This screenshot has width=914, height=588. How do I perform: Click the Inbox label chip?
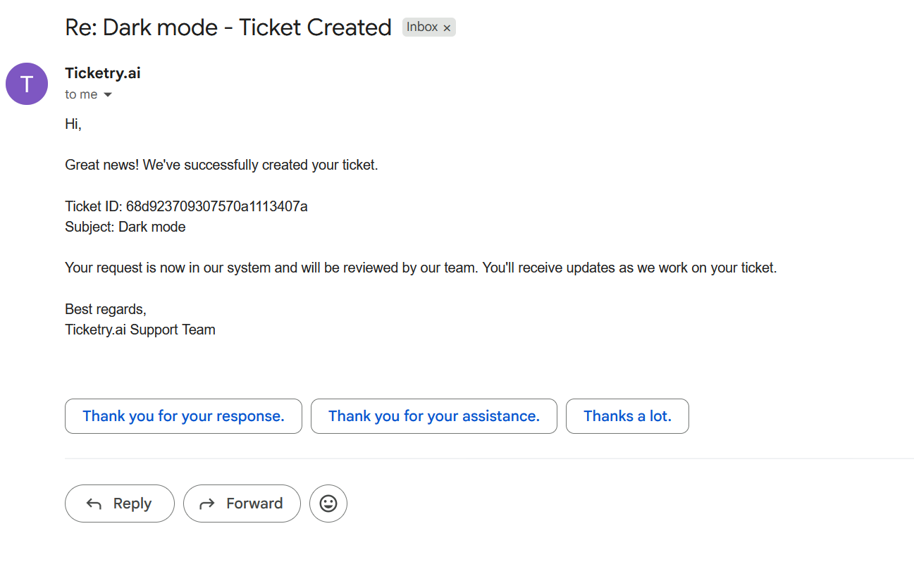point(422,27)
